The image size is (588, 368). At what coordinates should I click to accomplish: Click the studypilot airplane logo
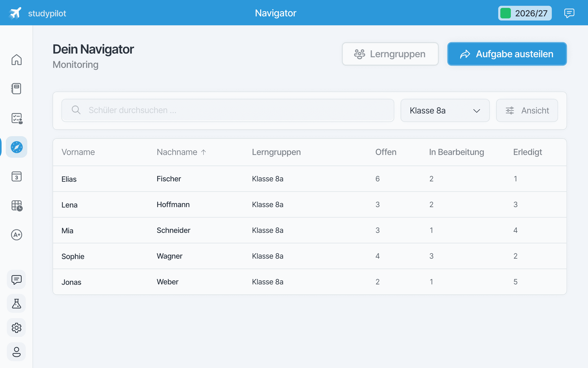click(x=15, y=13)
